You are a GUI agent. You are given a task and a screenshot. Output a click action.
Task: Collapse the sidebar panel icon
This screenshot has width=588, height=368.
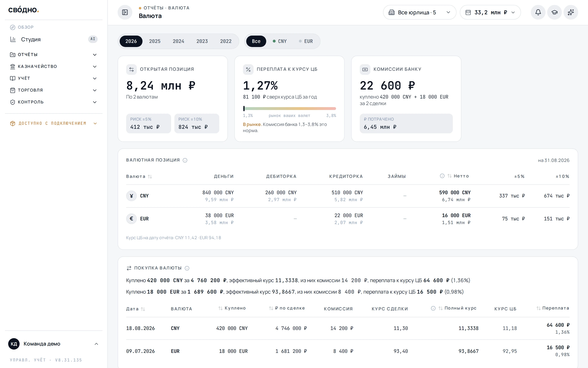tap(125, 12)
